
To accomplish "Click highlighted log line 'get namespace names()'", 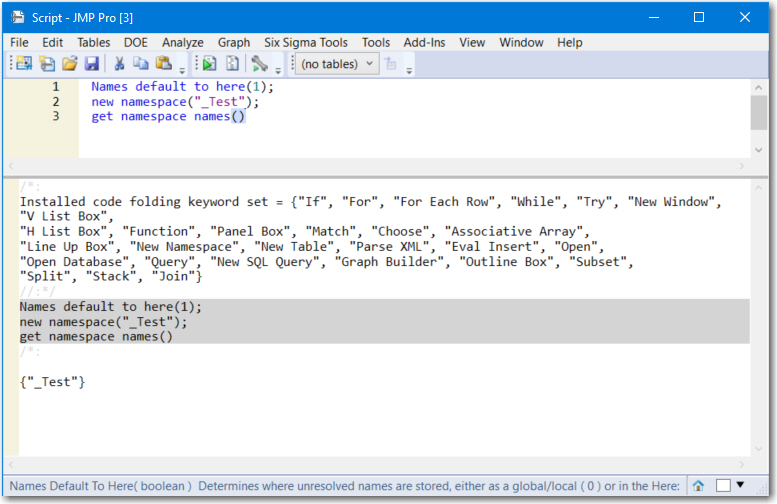I will (96, 337).
